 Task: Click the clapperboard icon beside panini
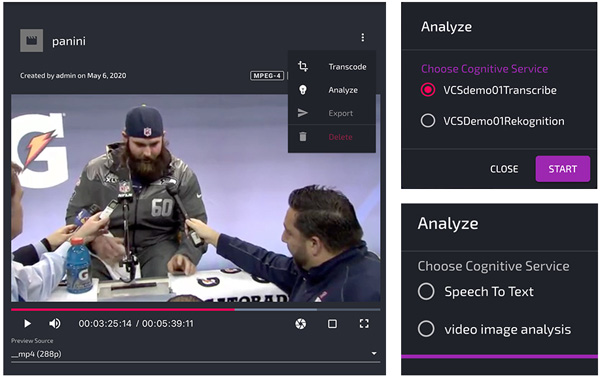point(31,40)
